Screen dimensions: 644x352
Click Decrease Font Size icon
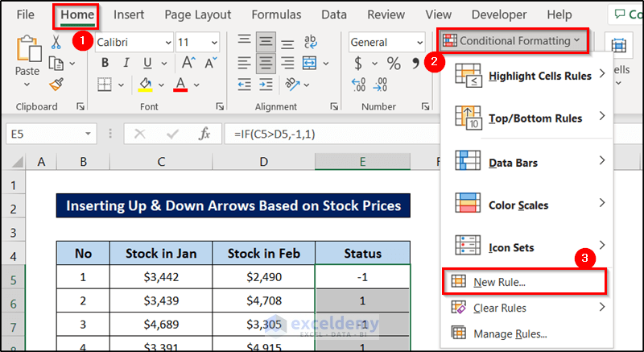click(211, 63)
